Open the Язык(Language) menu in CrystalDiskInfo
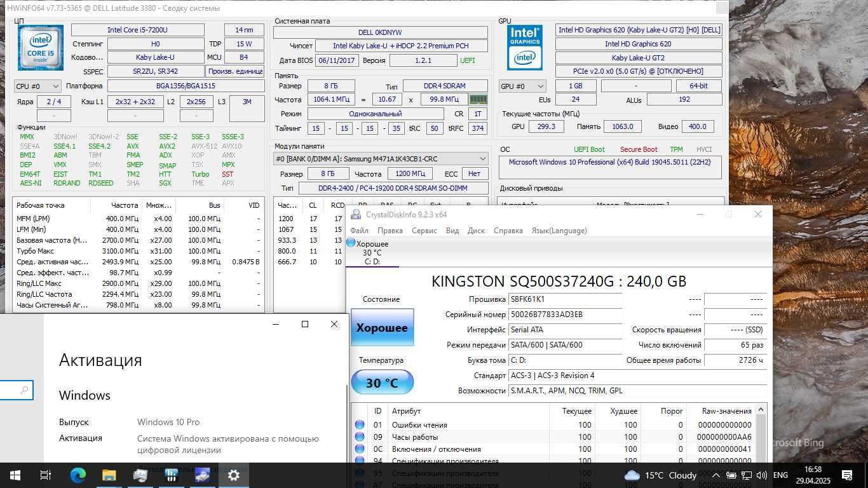Viewport: 868px width, 488px height. pos(559,231)
